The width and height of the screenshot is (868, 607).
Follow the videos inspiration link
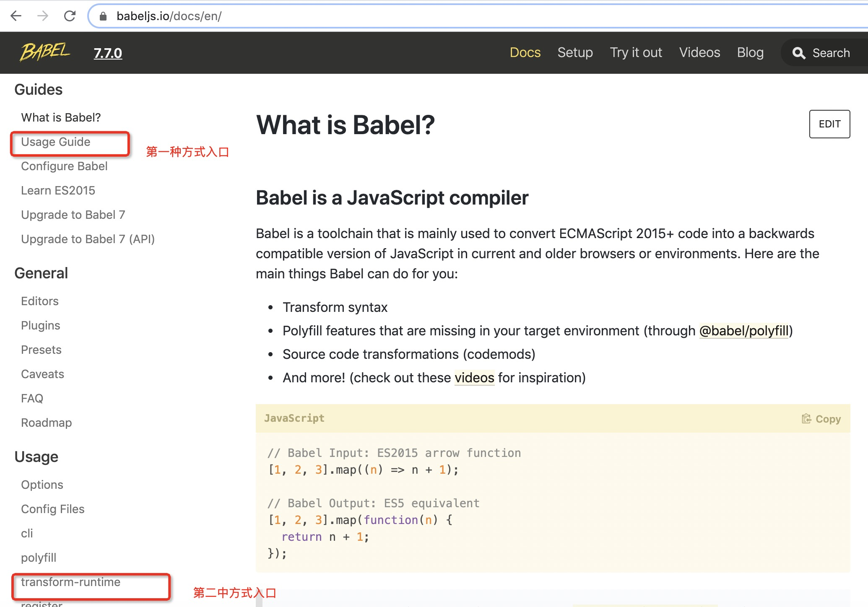pyautogui.click(x=474, y=378)
